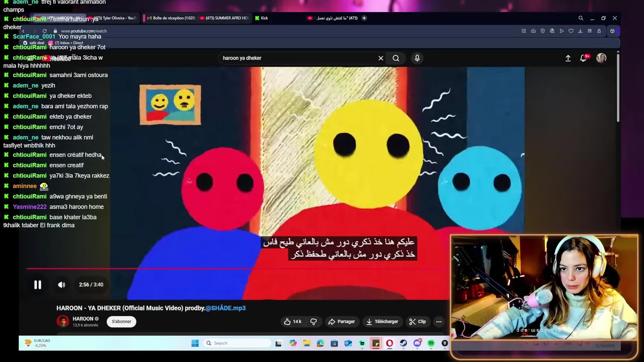The height and width of the screenshot is (362, 644).
Task: Start voice search with the microphone icon
Action: pyautogui.click(x=417, y=58)
